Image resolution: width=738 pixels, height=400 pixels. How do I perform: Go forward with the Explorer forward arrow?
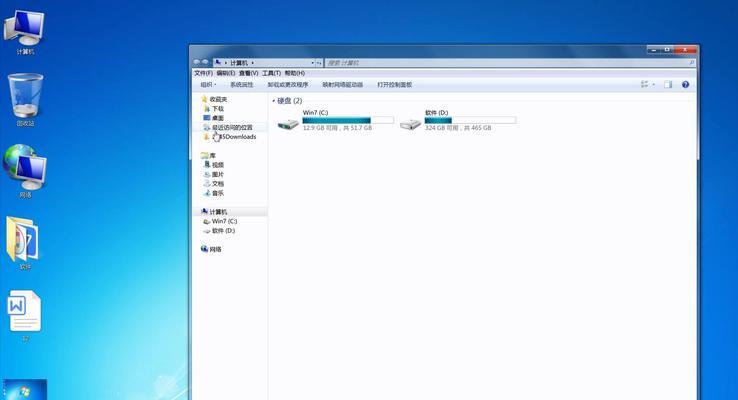click(x=205, y=63)
